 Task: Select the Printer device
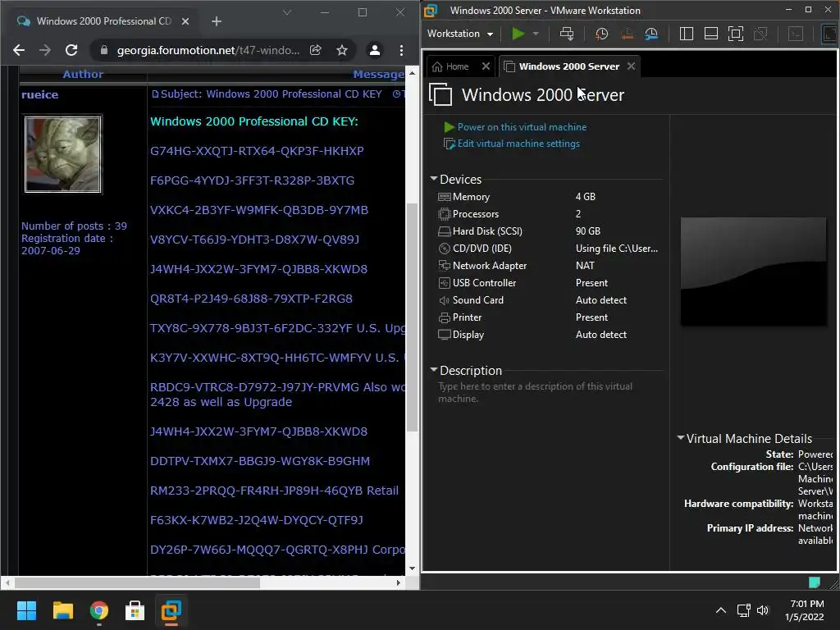click(x=549, y=317)
